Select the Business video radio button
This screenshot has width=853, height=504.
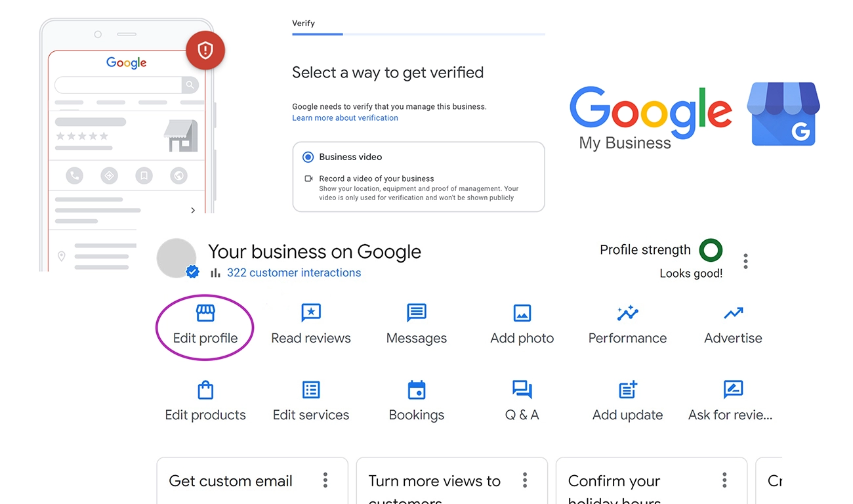(x=308, y=157)
